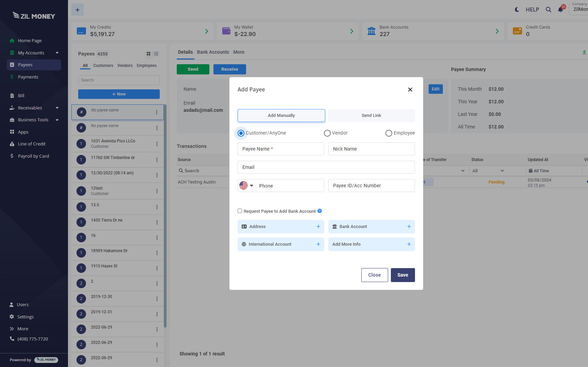Expand the International Account section
Viewport: 588px width, 367px height.
pos(281,244)
